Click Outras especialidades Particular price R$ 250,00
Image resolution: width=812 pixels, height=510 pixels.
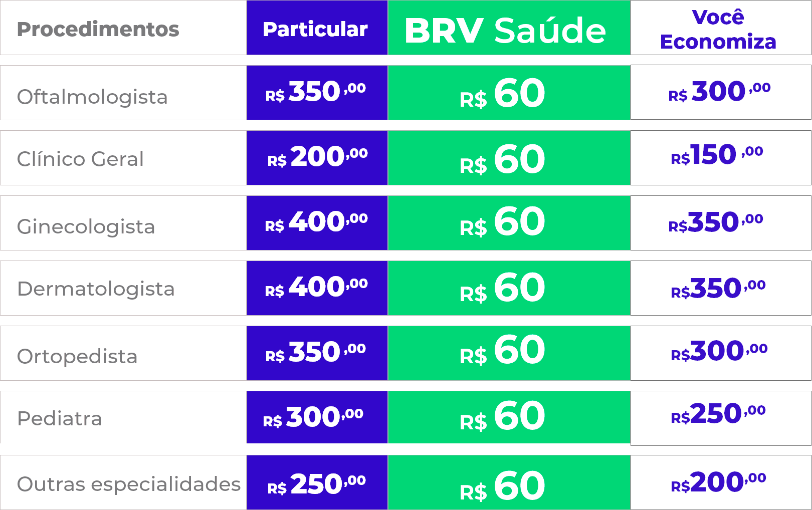(x=316, y=484)
